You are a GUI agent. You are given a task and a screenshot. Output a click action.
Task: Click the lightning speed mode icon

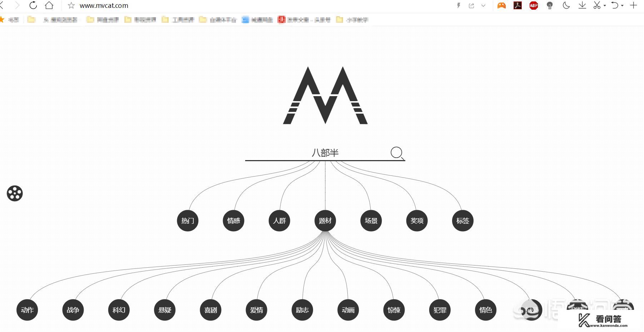click(459, 5)
